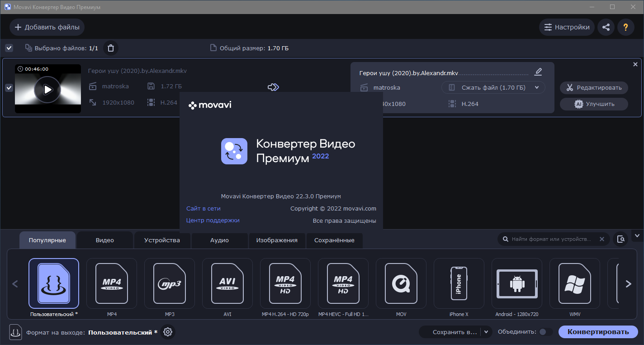
Task: Show more format presets with right arrow
Action: [x=628, y=284]
